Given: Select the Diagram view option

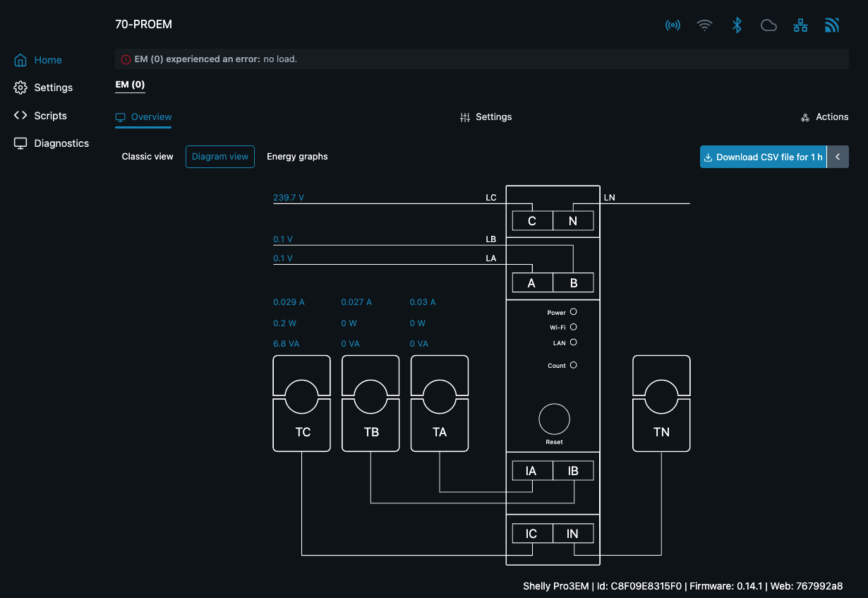Looking at the screenshot, I should (220, 157).
